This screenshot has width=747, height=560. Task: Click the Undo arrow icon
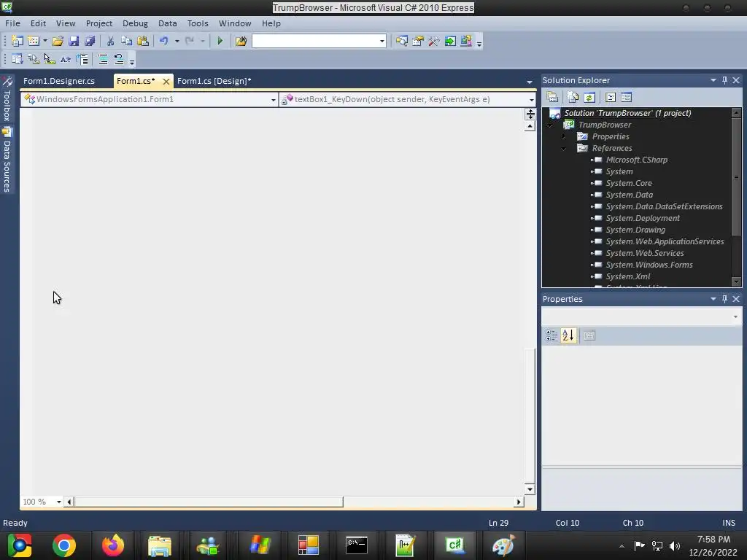click(x=164, y=41)
